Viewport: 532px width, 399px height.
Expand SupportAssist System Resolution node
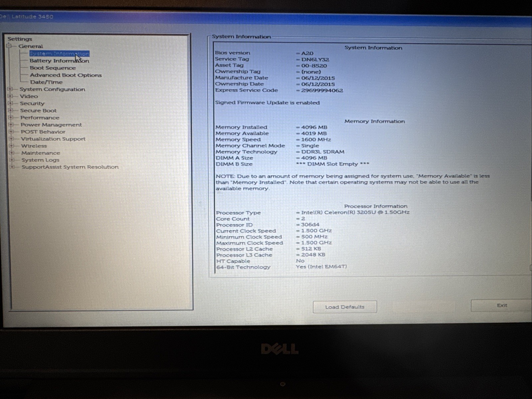pyautogui.click(x=12, y=167)
